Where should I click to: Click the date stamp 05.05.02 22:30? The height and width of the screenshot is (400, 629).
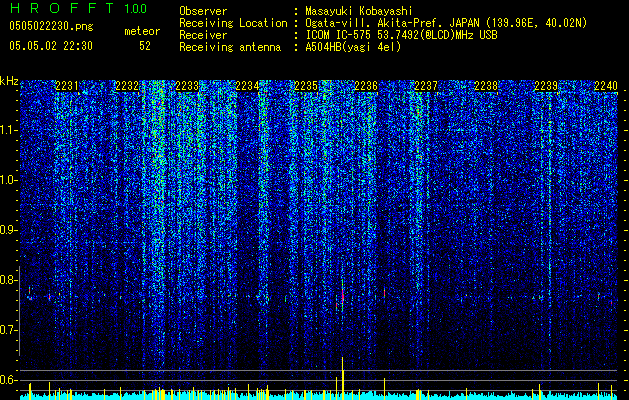click(x=51, y=46)
